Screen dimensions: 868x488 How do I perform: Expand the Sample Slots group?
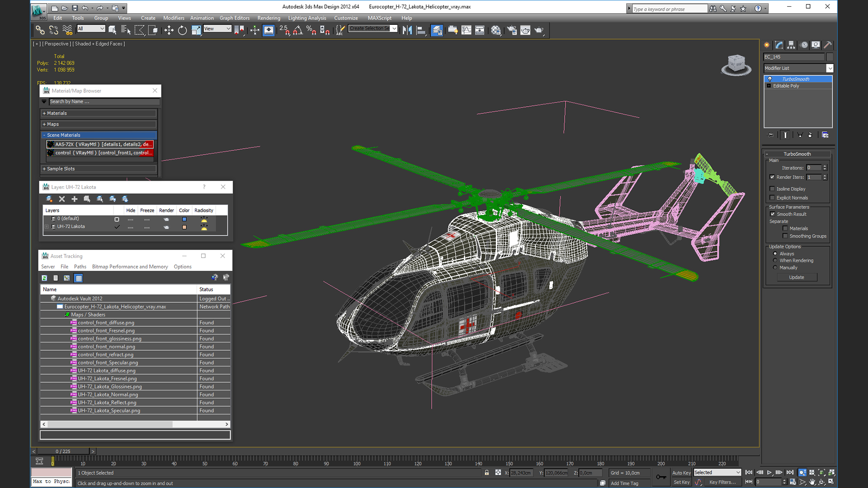(x=99, y=169)
